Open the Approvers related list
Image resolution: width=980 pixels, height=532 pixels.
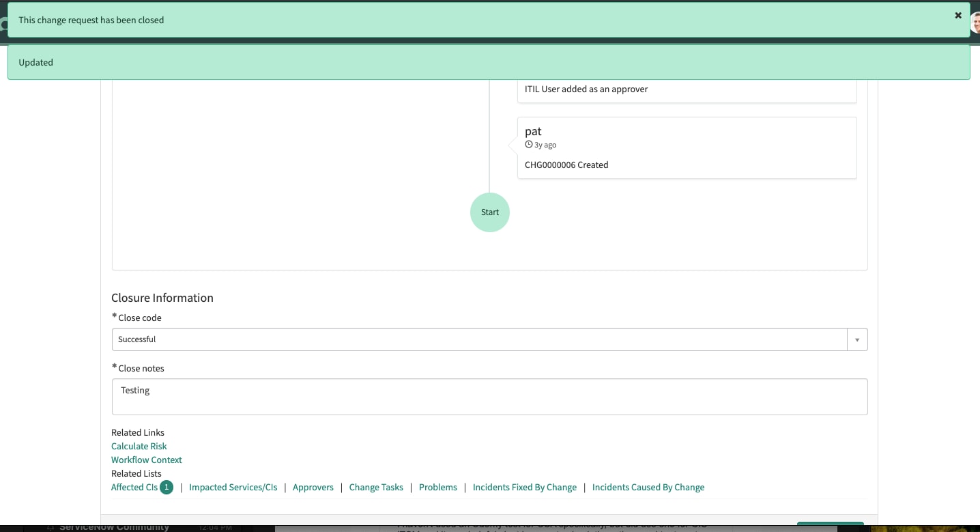pyautogui.click(x=313, y=487)
